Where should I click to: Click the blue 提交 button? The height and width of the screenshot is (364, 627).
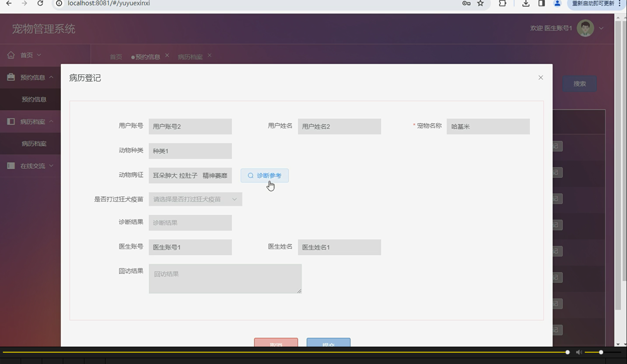tap(328, 342)
